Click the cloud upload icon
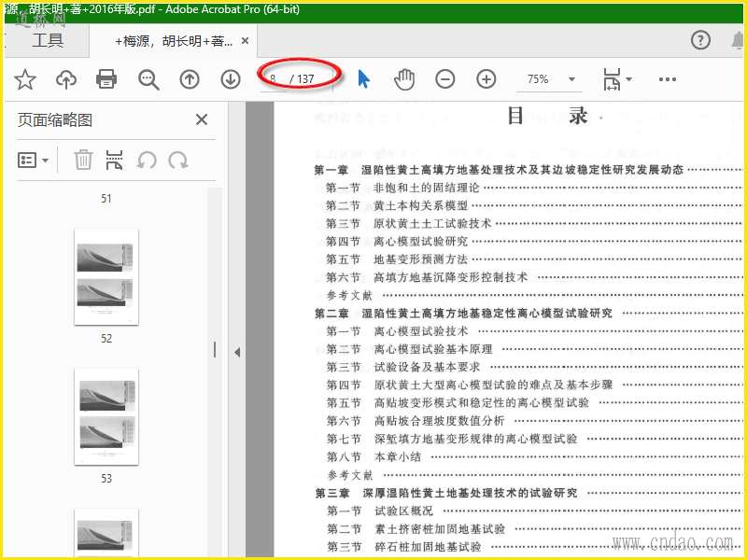The height and width of the screenshot is (560, 747). [66, 79]
